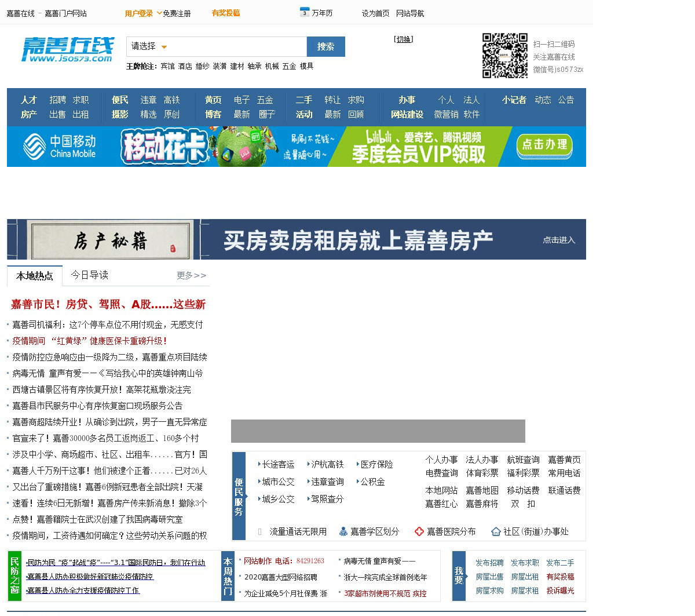Open the 小记者 navigation item
This screenshot has width=695, height=616.
tap(514, 100)
